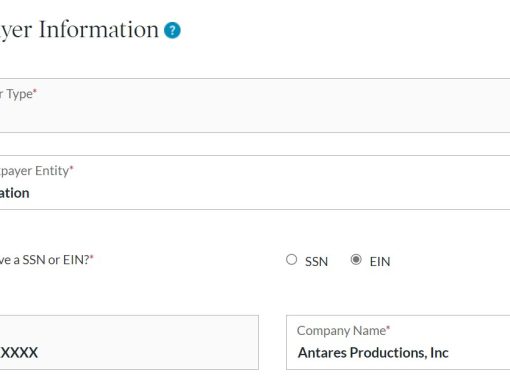The height and width of the screenshot is (382, 510).
Task: Select the SSN radio button
Action: 291,259
